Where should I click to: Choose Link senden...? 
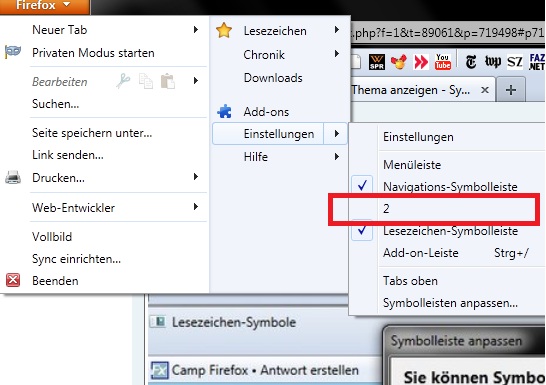[x=68, y=155]
